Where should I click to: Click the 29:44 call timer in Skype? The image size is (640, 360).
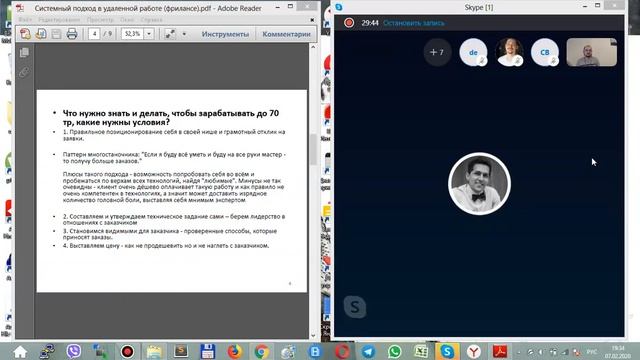[369, 23]
